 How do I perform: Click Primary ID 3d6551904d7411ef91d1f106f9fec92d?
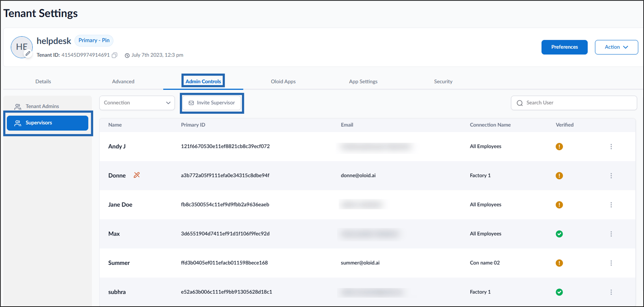(225, 234)
